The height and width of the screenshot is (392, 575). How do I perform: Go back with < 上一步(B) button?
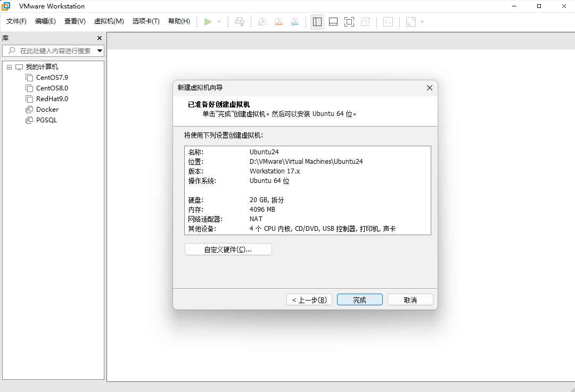coord(309,299)
